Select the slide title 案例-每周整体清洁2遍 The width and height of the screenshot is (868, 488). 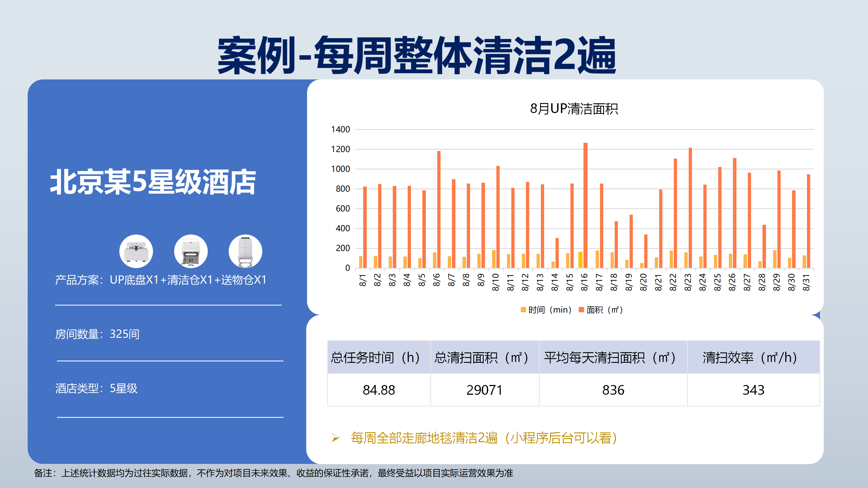(417, 56)
